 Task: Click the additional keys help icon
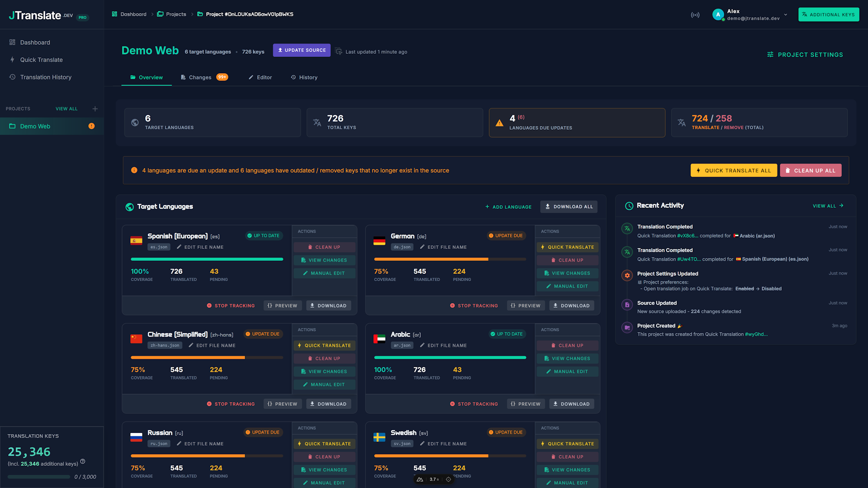tap(83, 462)
